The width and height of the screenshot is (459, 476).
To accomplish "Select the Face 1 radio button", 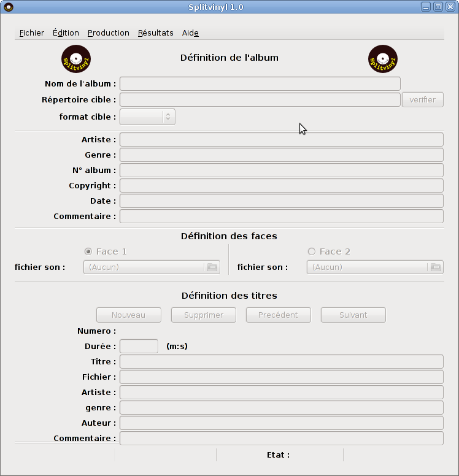I will point(88,251).
